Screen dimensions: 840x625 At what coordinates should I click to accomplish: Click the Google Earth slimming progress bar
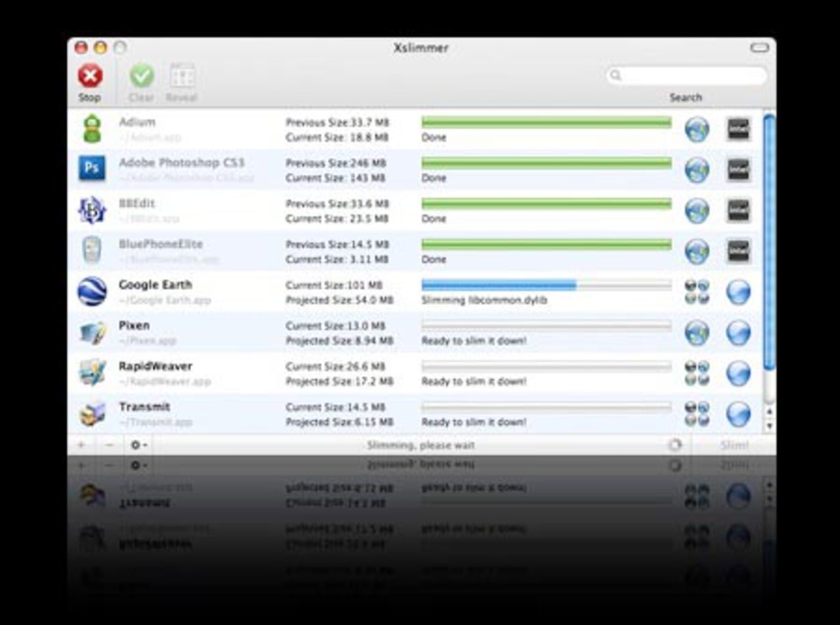[546, 285]
